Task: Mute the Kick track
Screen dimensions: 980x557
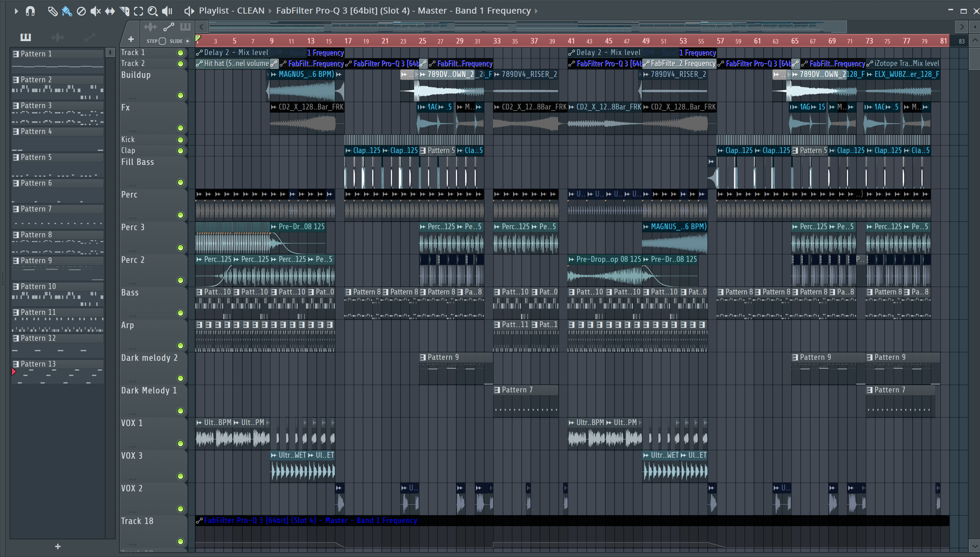Action: [x=180, y=140]
